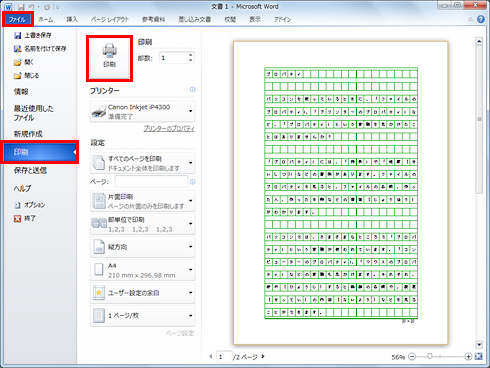Click 開く in the backstage menu
Image resolution: width=490 pixels, height=368 pixels.
[24, 62]
